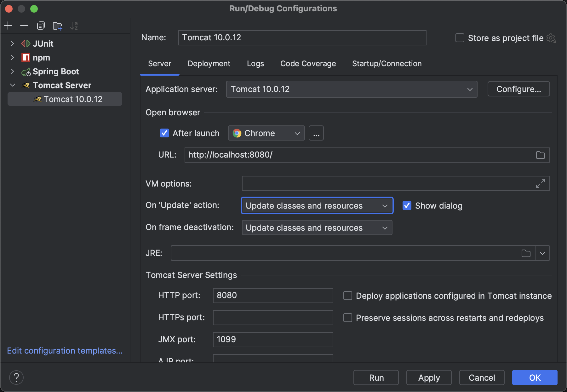Click the Create New Folder icon
The height and width of the screenshot is (392, 567).
point(57,26)
